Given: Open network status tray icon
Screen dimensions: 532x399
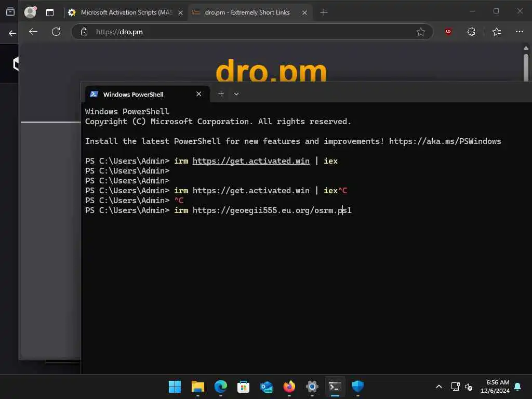Looking at the screenshot, I should point(455,387).
